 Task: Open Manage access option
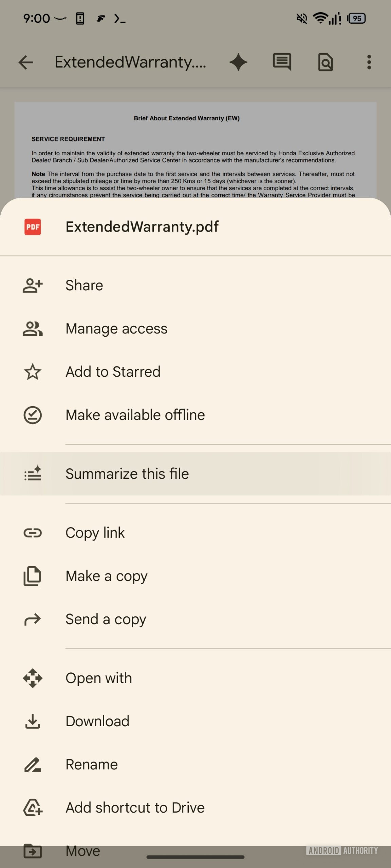[x=116, y=329]
